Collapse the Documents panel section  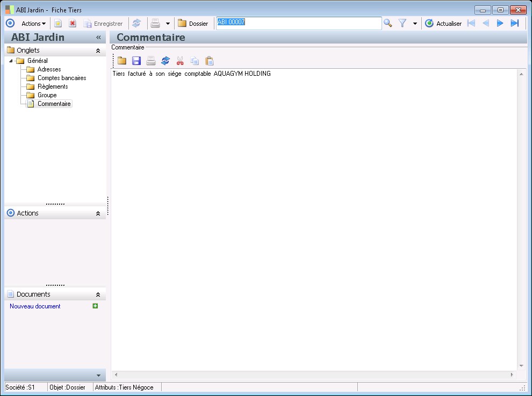tap(98, 294)
